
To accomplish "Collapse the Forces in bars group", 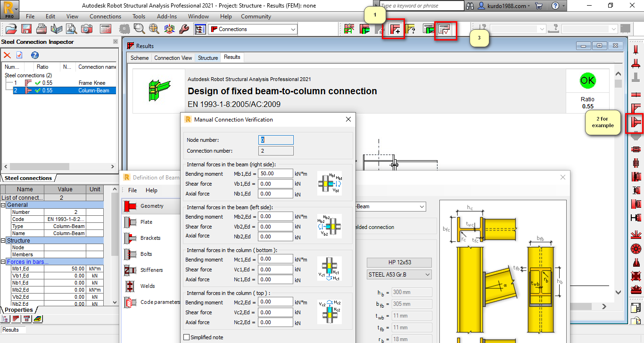I will pyautogui.click(x=3, y=262).
